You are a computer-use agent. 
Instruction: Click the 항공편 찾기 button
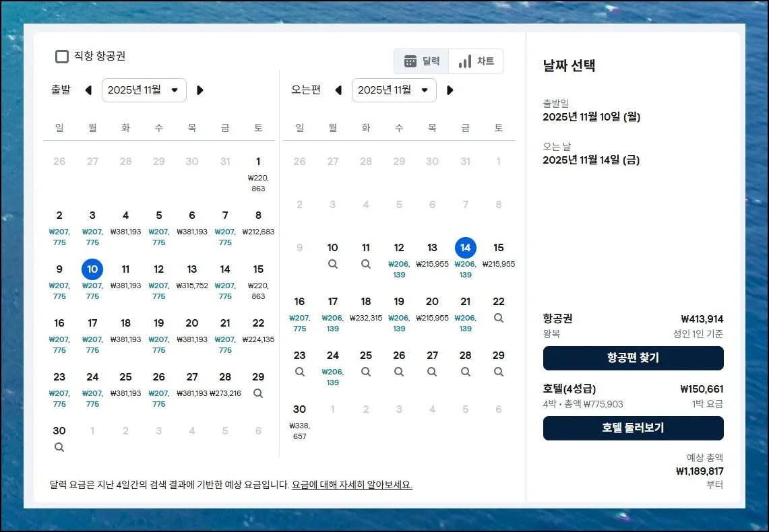(633, 358)
